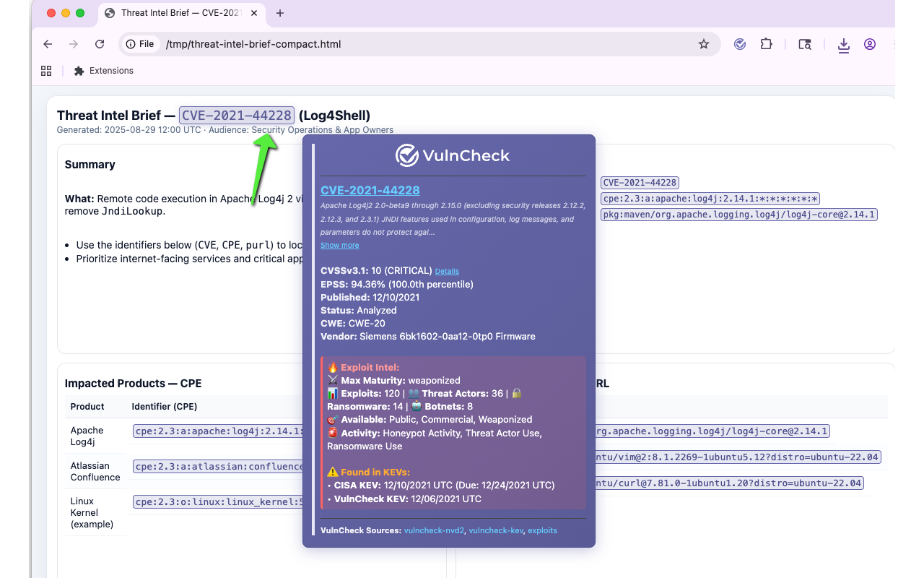
Task: Open the apps grid in bookmarks bar
Action: coord(46,71)
